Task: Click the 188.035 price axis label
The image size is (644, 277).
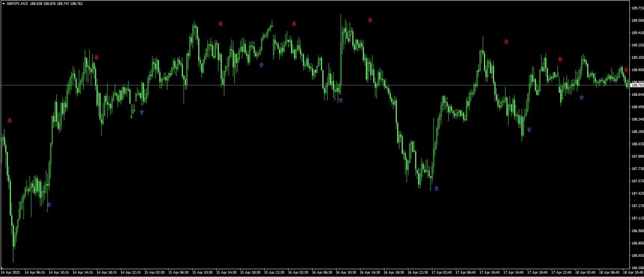Action: [x=638, y=144]
